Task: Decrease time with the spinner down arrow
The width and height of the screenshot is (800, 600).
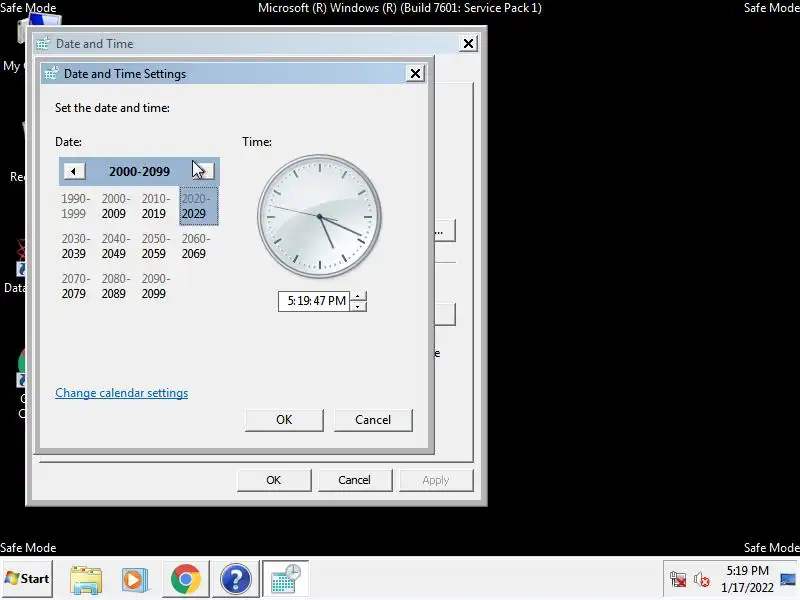Action: pos(358,306)
